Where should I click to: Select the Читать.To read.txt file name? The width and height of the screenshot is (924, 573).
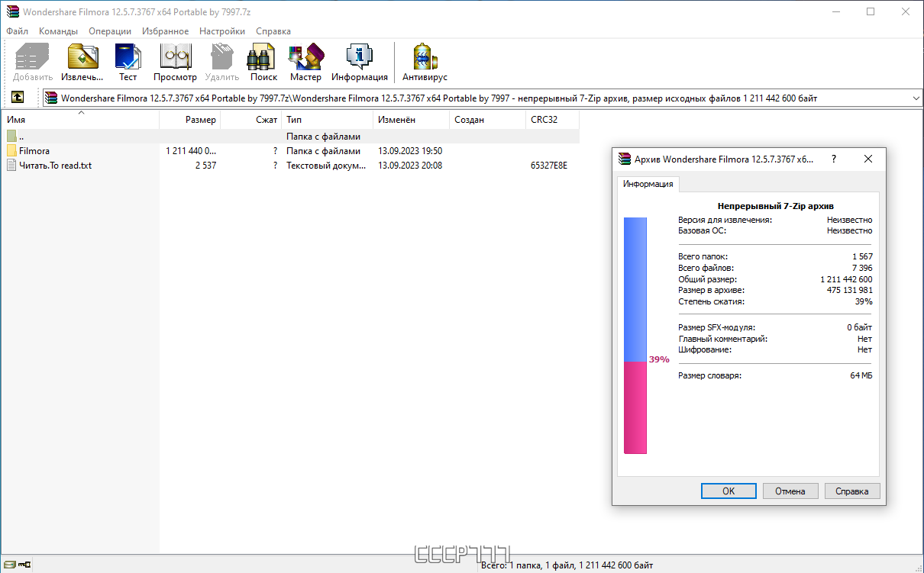55,165
